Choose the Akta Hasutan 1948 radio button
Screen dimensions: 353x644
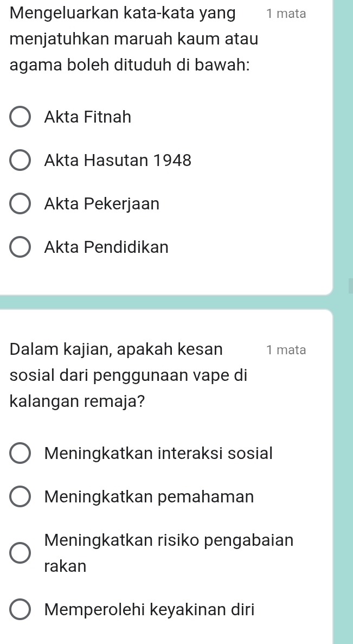tap(20, 161)
